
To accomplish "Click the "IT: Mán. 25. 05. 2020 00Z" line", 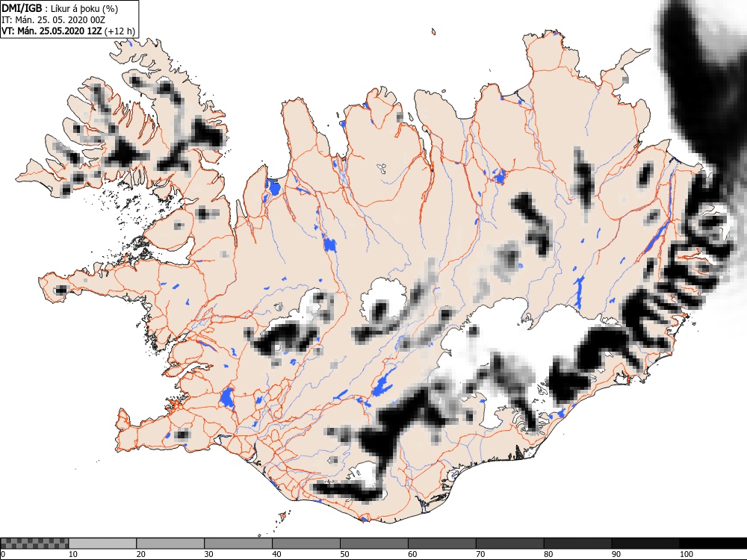I will click(53, 20).
